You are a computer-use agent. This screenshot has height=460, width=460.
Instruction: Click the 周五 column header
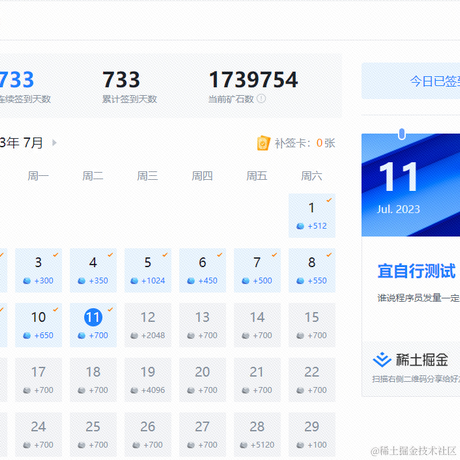tap(257, 176)
